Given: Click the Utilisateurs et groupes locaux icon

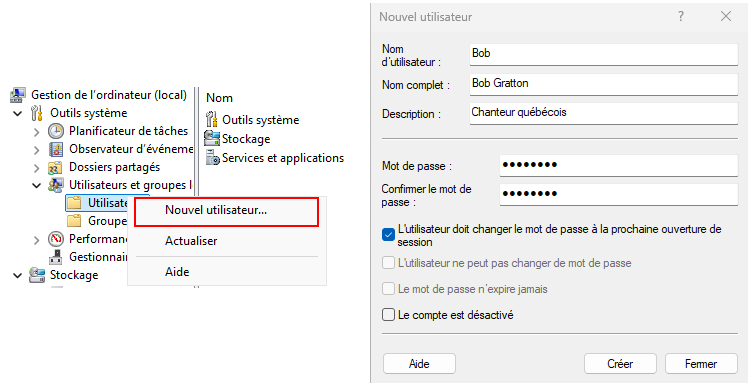Looking at the screenshot, I should [56, 185].
